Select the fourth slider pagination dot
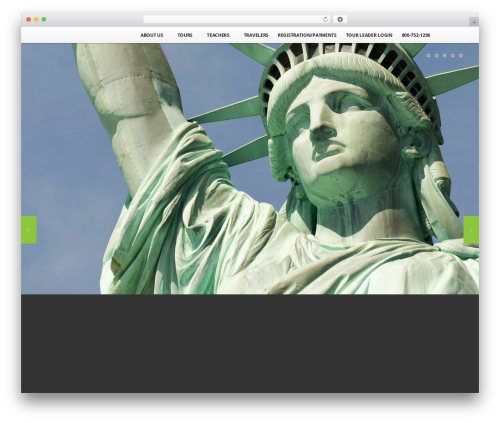This screenshot has height=423, width=500. click(x=453, y=55)
